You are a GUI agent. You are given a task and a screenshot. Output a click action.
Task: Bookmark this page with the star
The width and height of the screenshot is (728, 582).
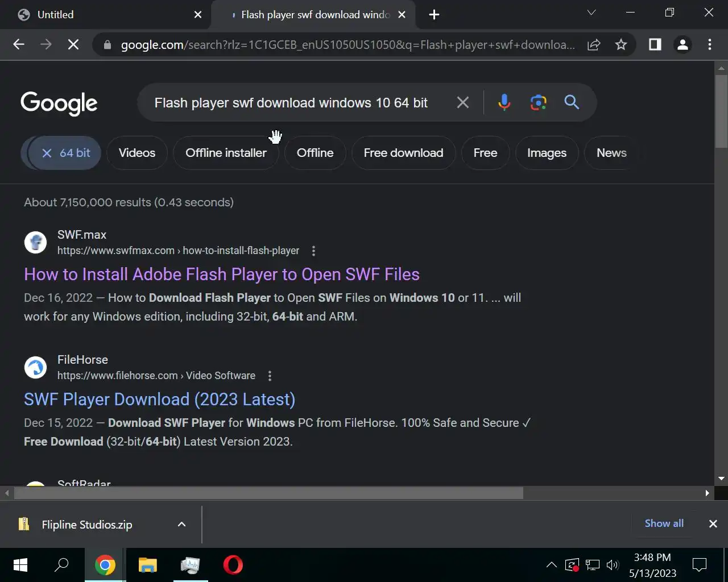621,44
